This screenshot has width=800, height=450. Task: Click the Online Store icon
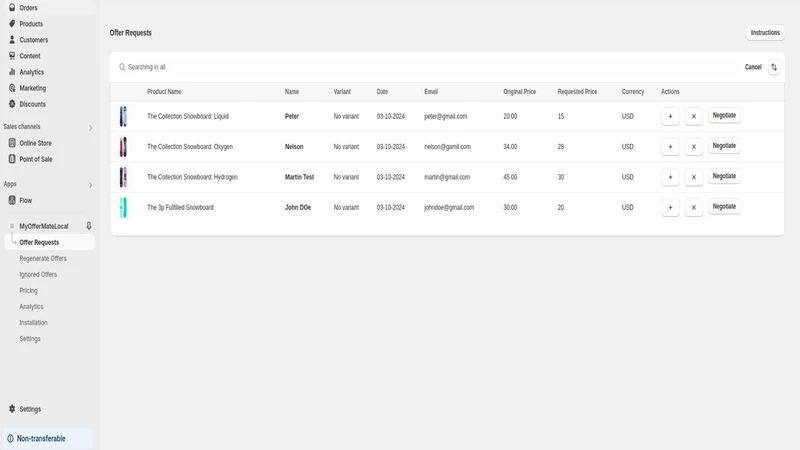pyautogui.click(x=12, y=143)
